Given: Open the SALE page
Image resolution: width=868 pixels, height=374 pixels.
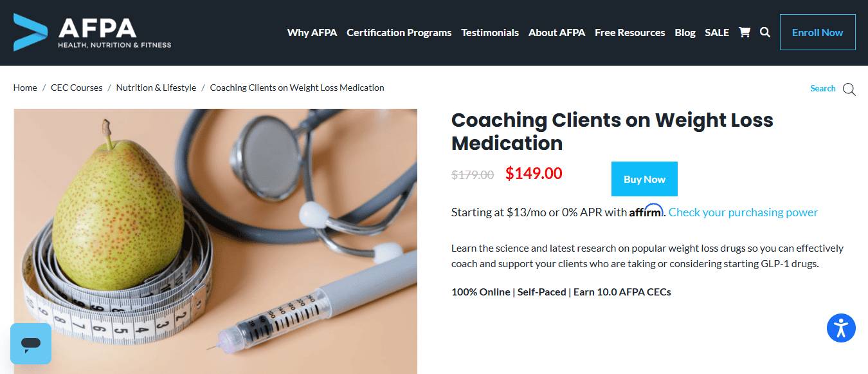Looking at the screenshot, I should 717,32.
